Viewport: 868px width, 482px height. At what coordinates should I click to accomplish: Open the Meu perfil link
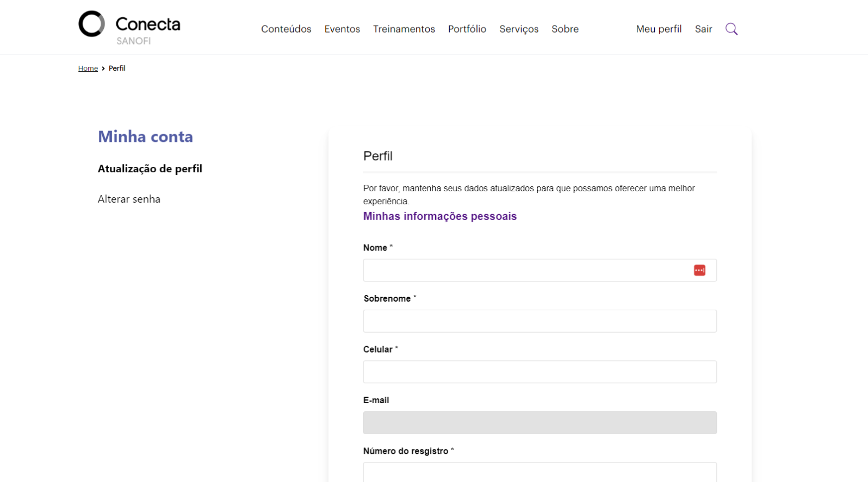659,29
